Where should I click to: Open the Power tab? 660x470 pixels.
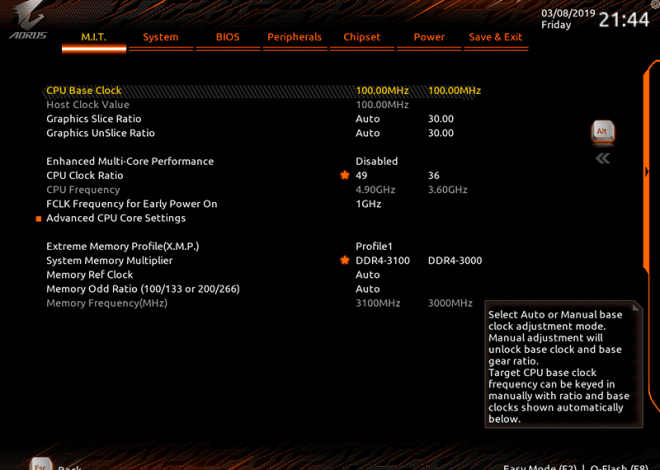pyautogui.click(x=429, y=37)
